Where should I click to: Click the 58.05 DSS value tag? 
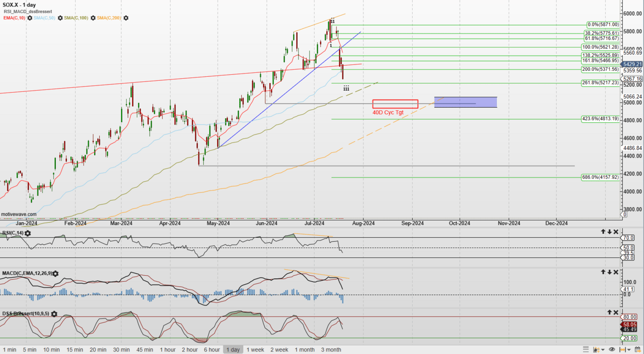point(629,324)
